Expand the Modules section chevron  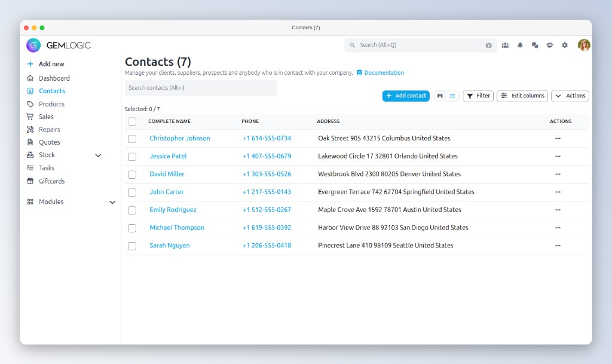(x=112, y=203)
